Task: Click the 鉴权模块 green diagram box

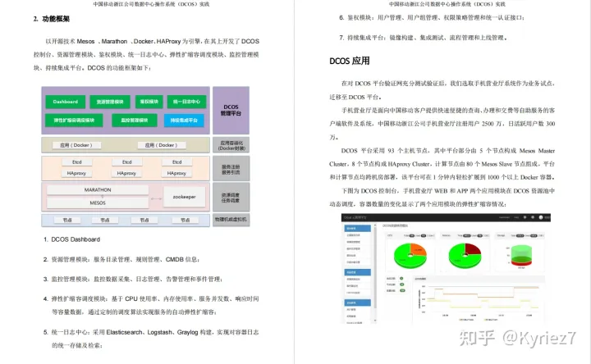Action: pos(149,102)
